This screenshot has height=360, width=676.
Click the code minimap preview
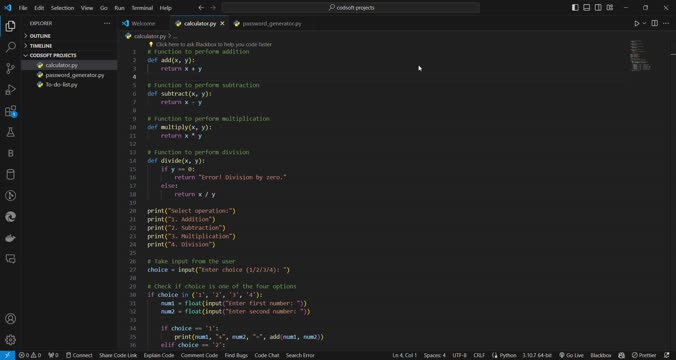pos(640,55)
